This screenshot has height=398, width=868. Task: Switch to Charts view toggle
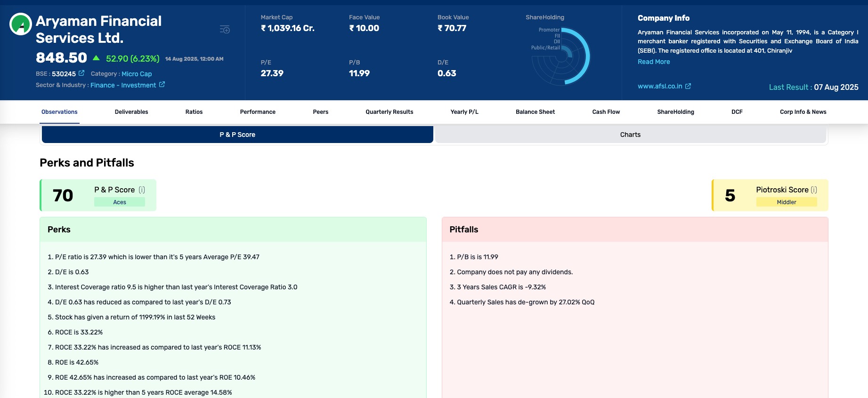coord(630,135)
